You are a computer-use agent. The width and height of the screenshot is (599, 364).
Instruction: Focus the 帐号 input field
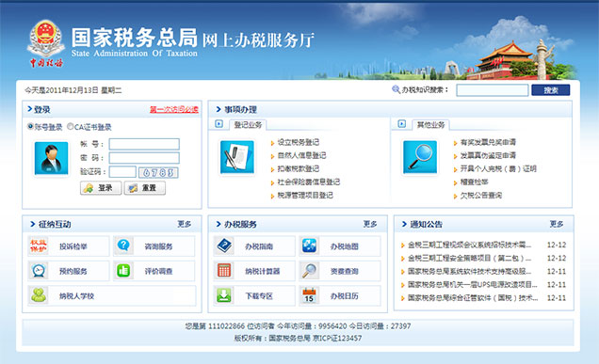pyautogui.click(x=144, y=144)
